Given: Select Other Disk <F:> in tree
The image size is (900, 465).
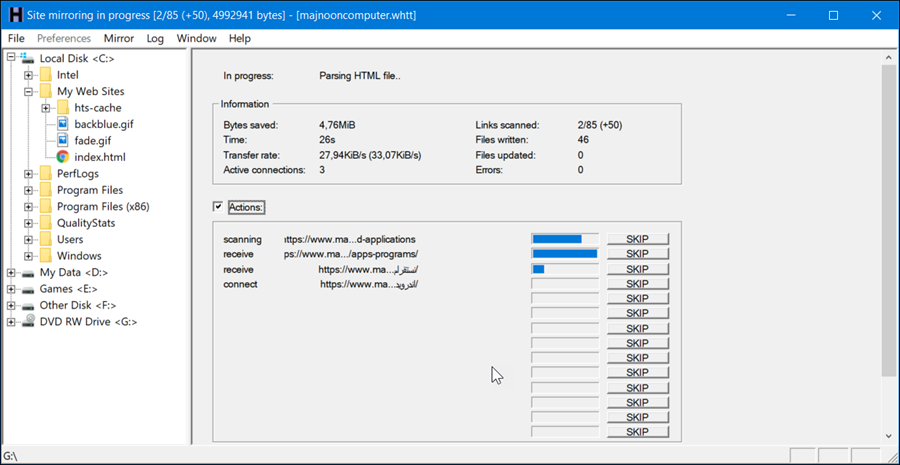Looking at the screenshot, I should pyautogui.click(x=78, y=305).
